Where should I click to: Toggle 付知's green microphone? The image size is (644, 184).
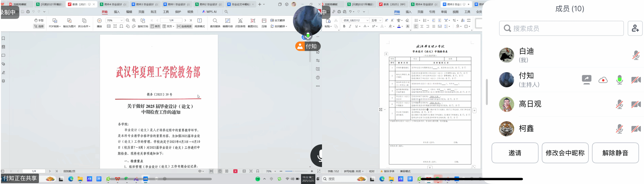click(x=619, y=80)
